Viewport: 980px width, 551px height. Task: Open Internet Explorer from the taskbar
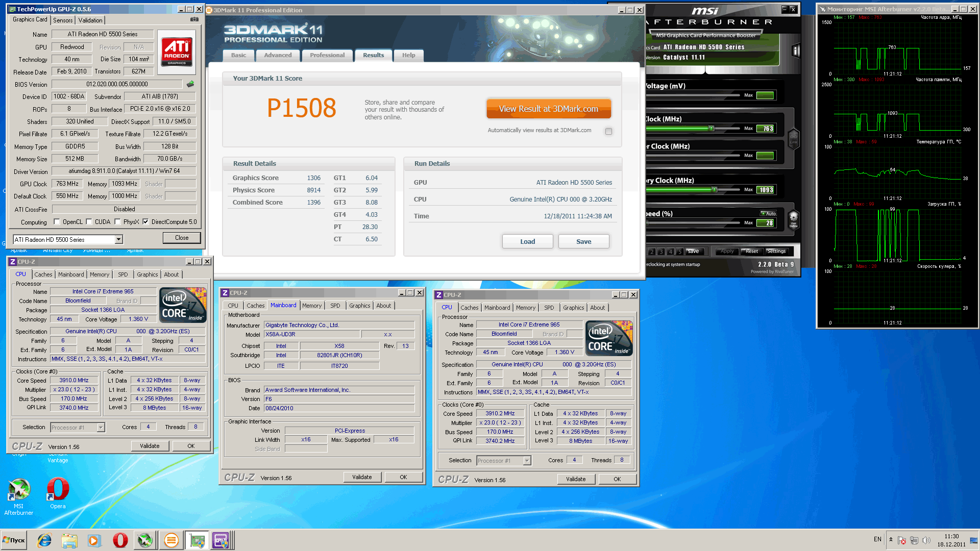[44, 540]
